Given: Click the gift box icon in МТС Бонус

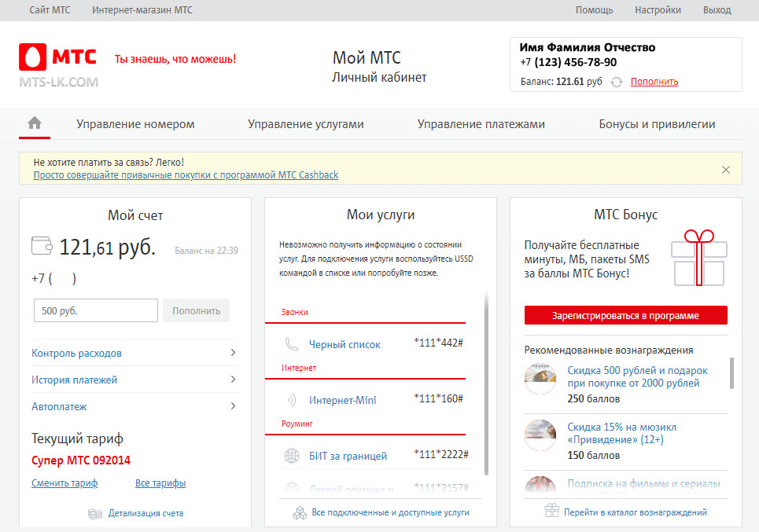Looking at the screenshot, I should 698,258.
